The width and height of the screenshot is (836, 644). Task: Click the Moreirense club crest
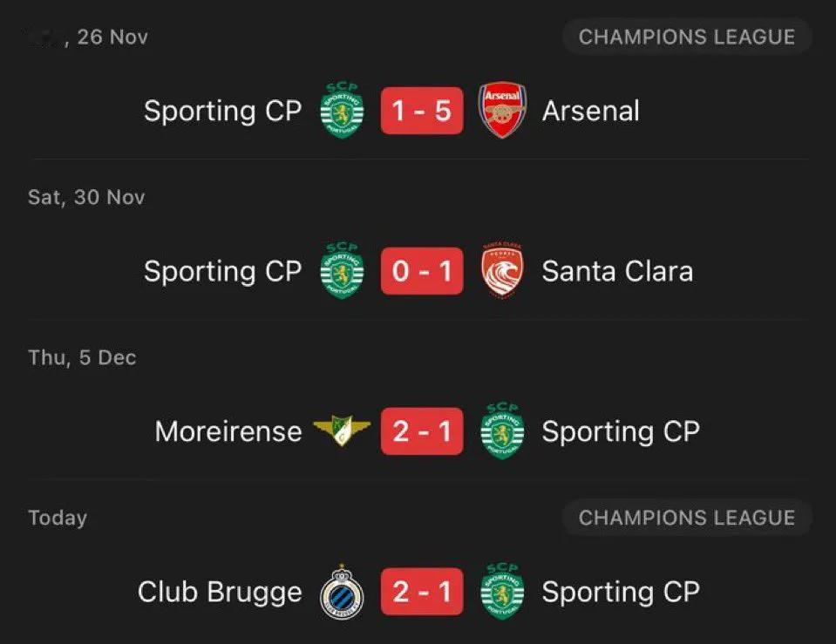342,430
